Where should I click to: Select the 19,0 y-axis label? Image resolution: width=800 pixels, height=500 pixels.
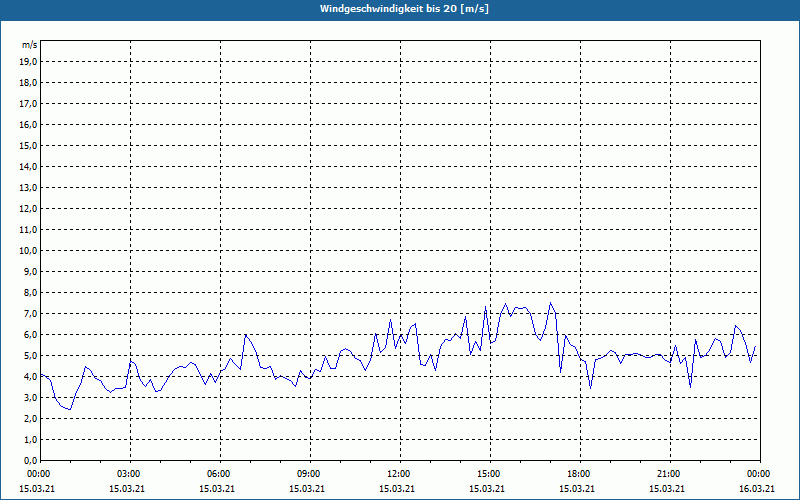click(29, 62)
